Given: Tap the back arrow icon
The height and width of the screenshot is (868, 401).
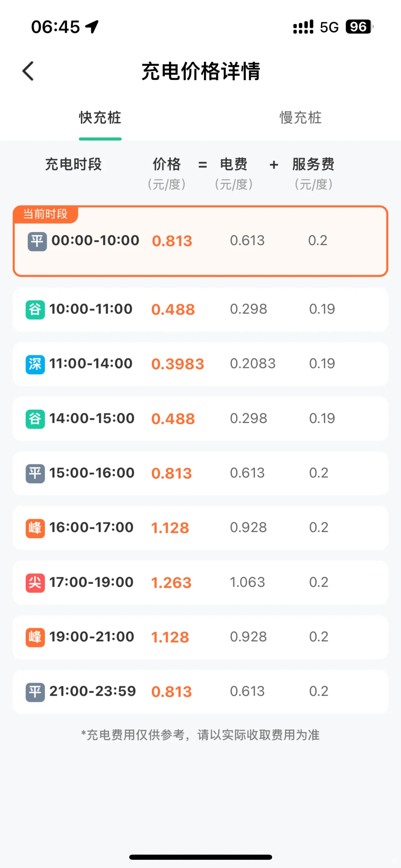Looking at the screenshot, I should pyautogui.click(x=28, y=71).
